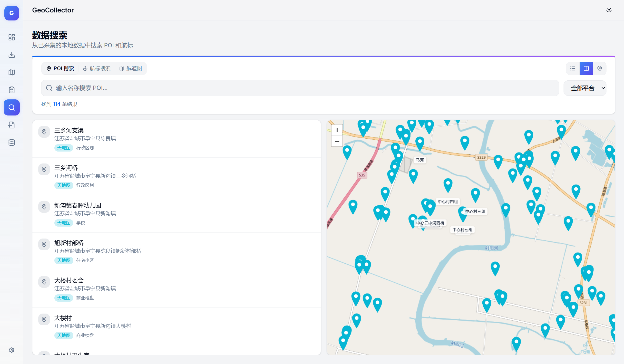The image size is (624, 364).
Task: Select the split view mode button
Action: pos(586,68)
